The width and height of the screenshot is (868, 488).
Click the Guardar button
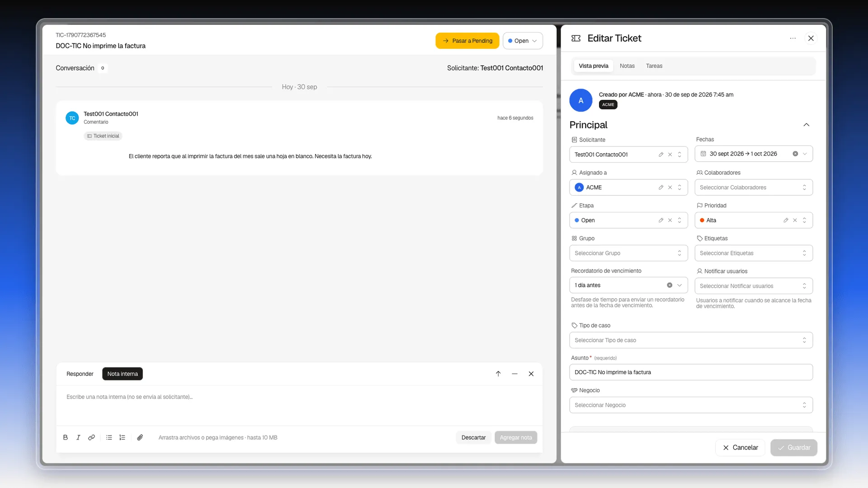[x=794, y=447]
